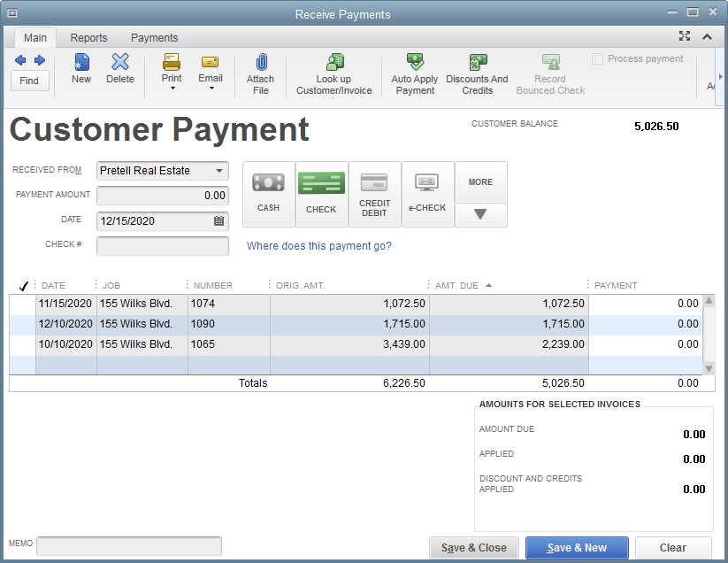Switch to the Reports tab
728x563 pixels.
coord(88,38)
